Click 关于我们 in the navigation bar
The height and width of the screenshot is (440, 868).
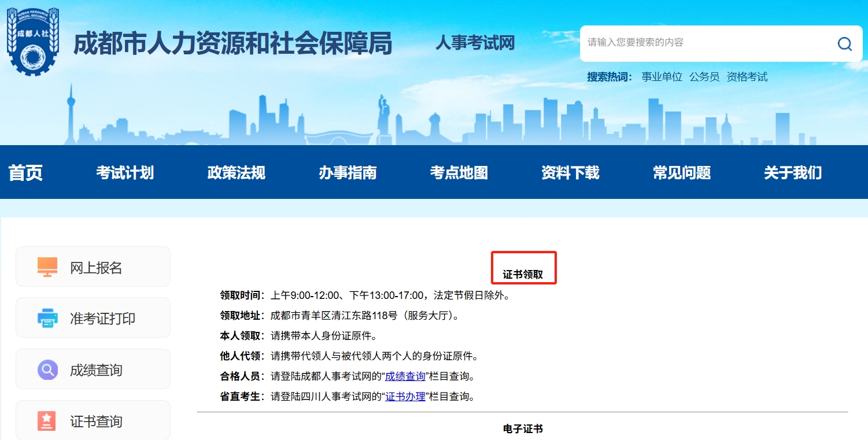pos(792,172)
